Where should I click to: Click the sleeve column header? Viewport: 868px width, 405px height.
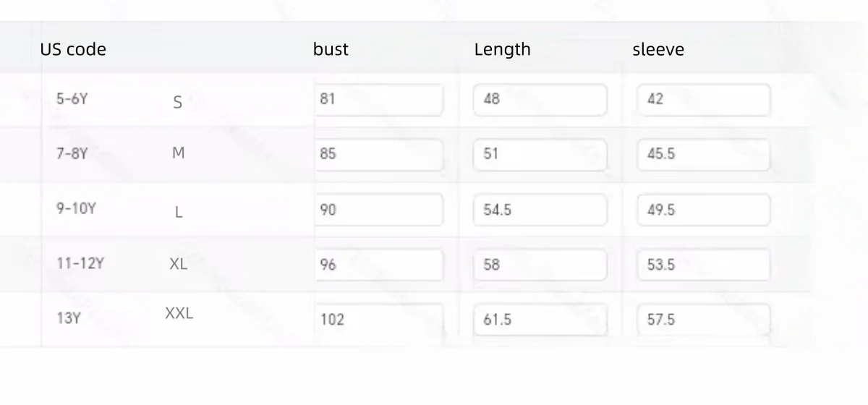pos(658,49)
